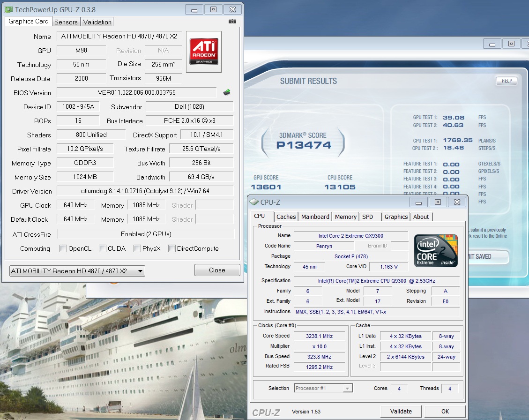Click the CPU-Z title bar app icon
Screen dimensions: 529x420
pyautogui.click(x=254, y=202)
